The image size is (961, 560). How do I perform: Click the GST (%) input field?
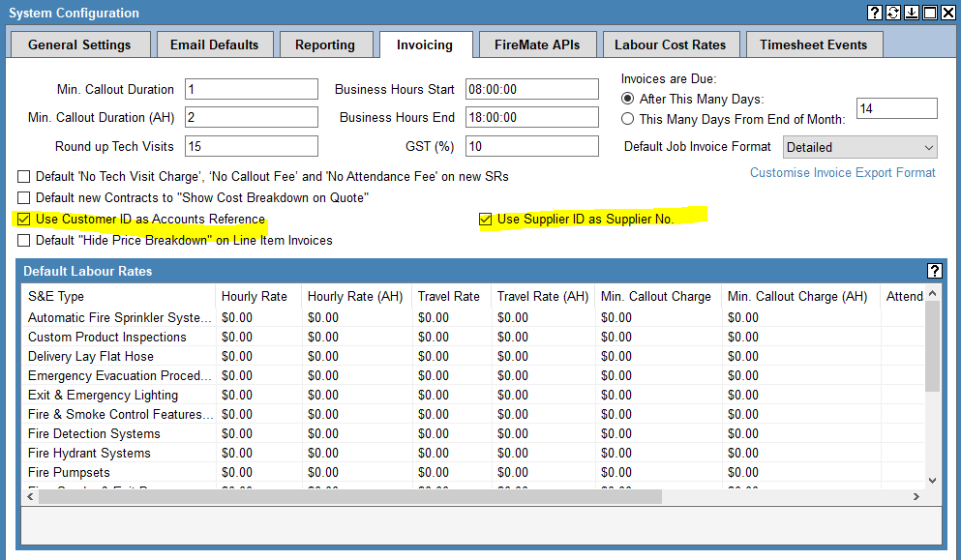point(531,147)
